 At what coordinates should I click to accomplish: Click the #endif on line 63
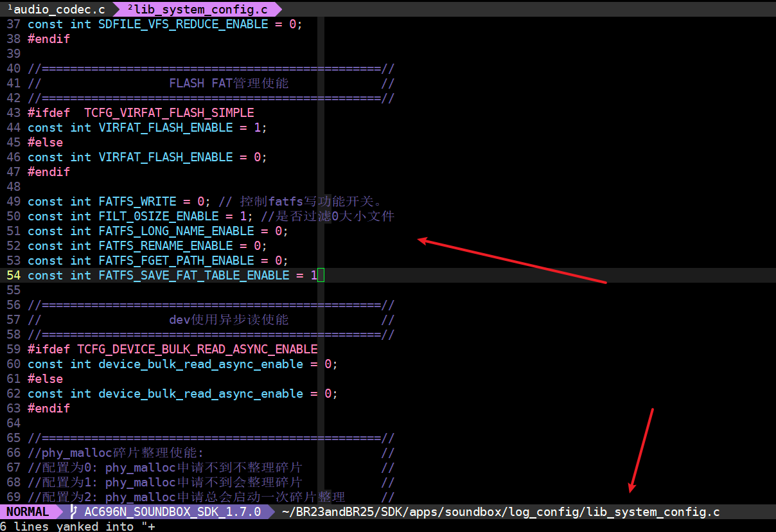(49, 409)
